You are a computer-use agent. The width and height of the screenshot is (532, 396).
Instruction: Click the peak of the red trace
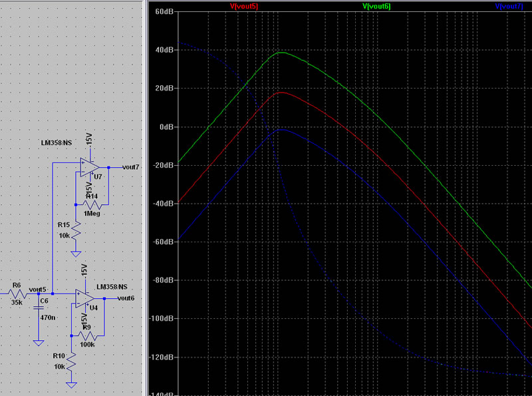tap(281, 93)
